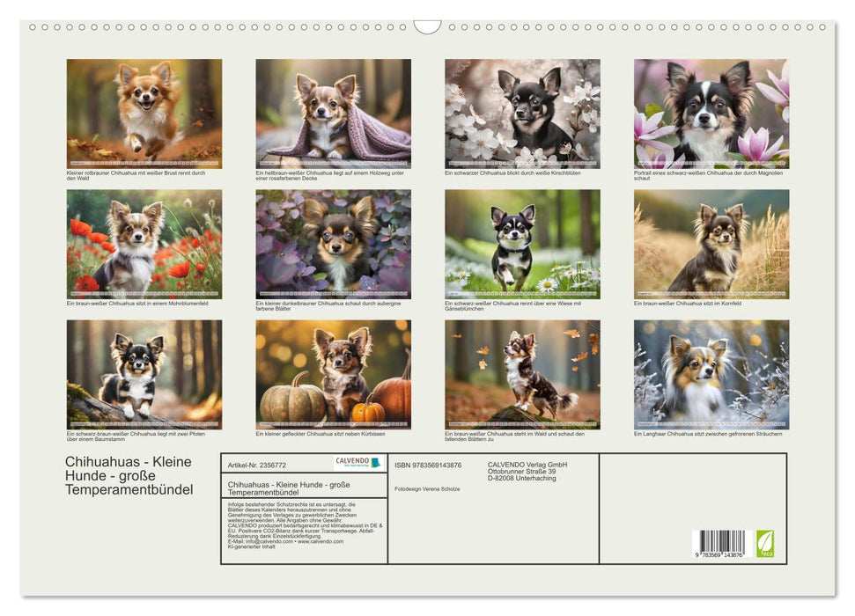The height and width of the screenshot is (616, 855).
Task: Click caption about dunkelbrauner Chihuahua and aubergine Blätter
Action: coord(328,306)
